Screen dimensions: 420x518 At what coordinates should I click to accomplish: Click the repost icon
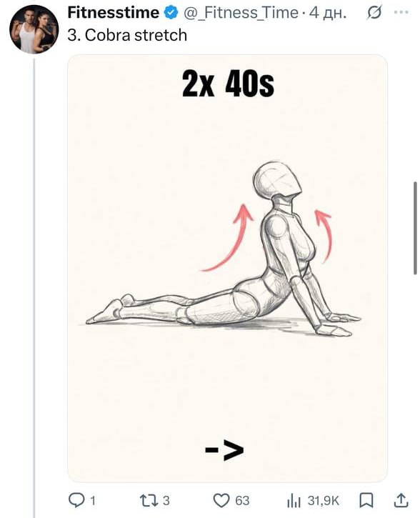tap(149, 500)
